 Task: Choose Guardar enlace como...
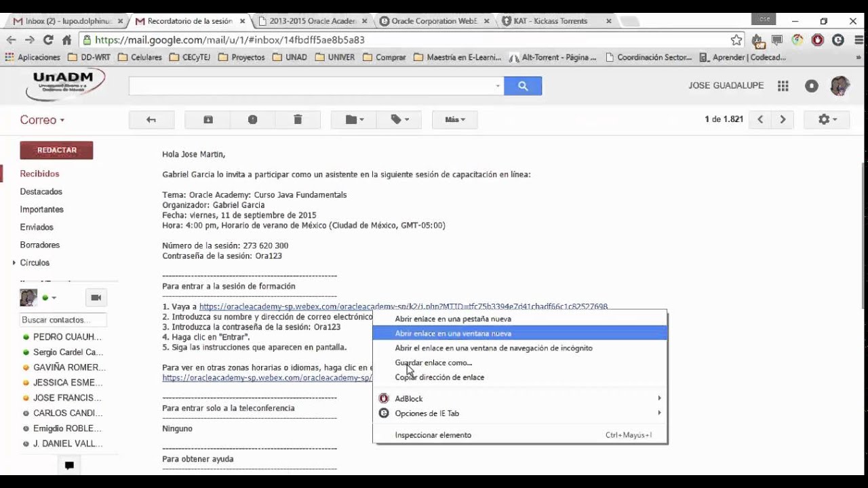tap(520, 363)
